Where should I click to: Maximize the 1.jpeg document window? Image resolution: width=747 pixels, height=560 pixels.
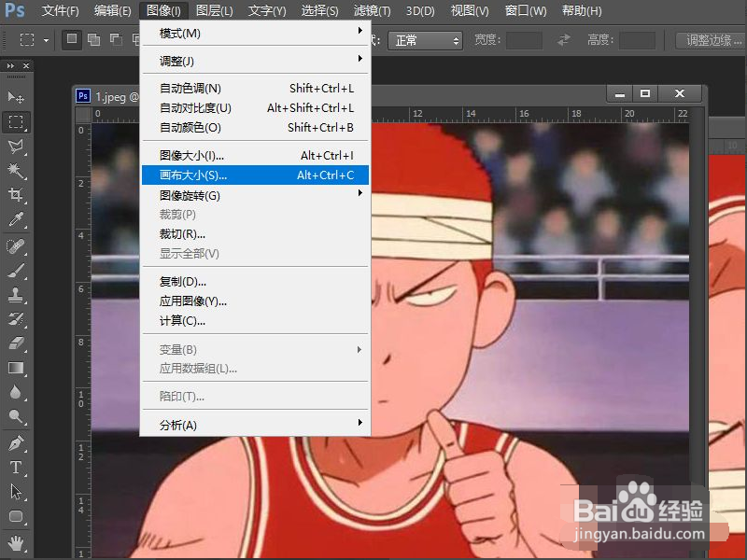(645, 94)
